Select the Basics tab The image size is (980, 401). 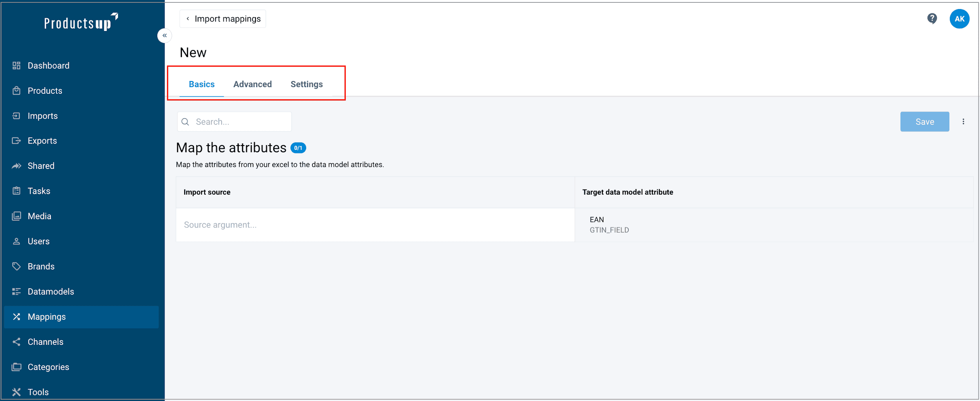[x=201, y=84]
